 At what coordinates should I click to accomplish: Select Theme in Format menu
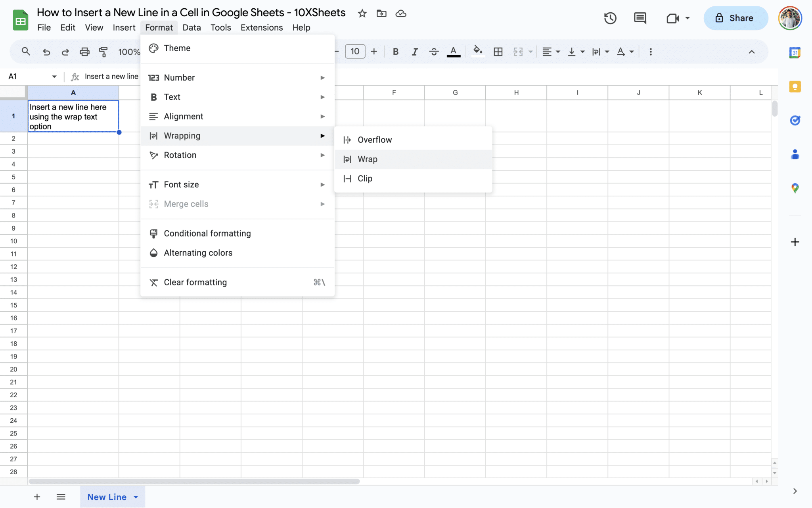click(237, 48)
